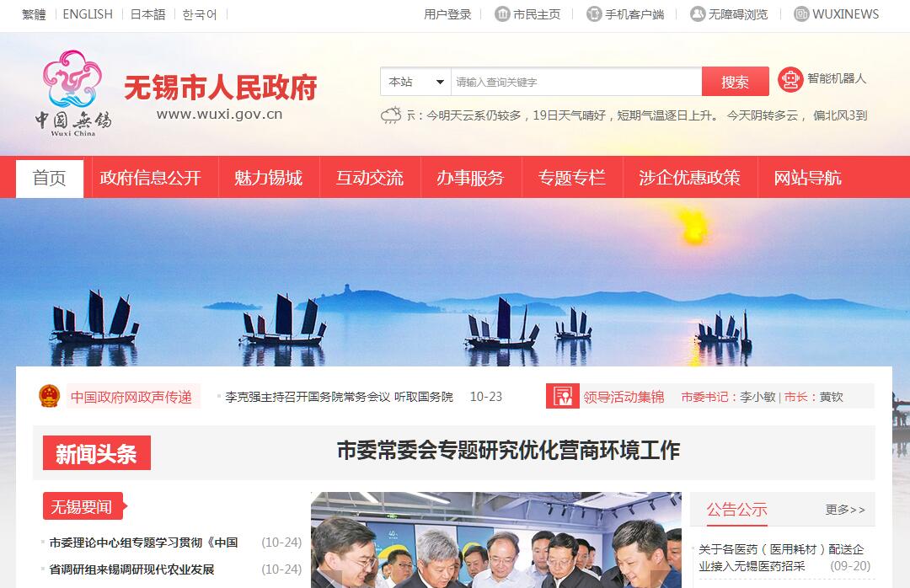Launch the 智能机器人 robot icon
Screen dimensions: 910x588
point(790,79)
